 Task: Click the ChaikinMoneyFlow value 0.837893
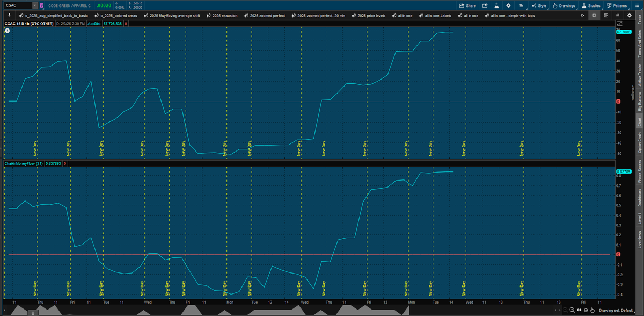[x=54, y=163]
